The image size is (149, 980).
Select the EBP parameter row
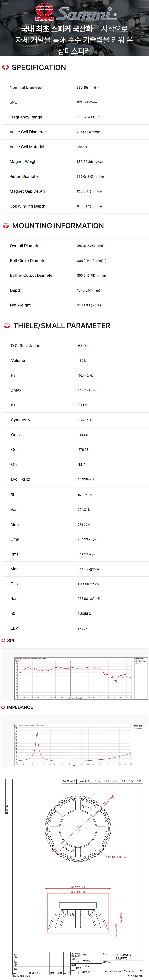pyautogui.click(x=74, y=628)
